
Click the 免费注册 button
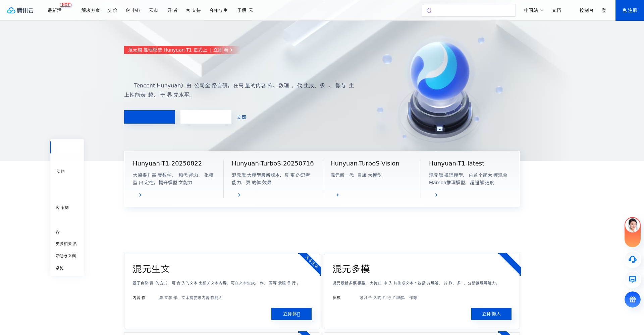tap(629, 10)
